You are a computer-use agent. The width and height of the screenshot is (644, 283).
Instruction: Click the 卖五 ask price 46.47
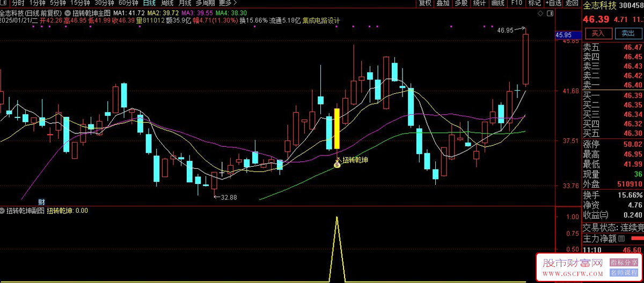(633, 47)
